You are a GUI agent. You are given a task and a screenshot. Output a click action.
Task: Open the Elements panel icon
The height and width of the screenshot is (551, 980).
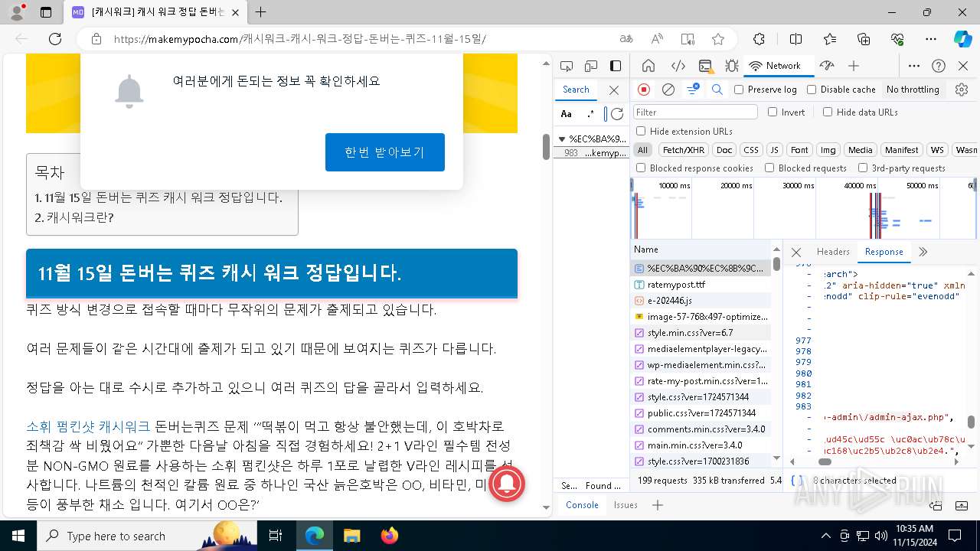pos(678,66)
